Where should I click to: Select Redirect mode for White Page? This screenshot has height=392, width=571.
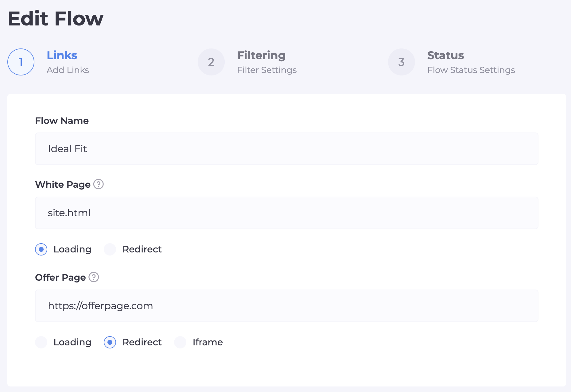[x=110, y=249]
